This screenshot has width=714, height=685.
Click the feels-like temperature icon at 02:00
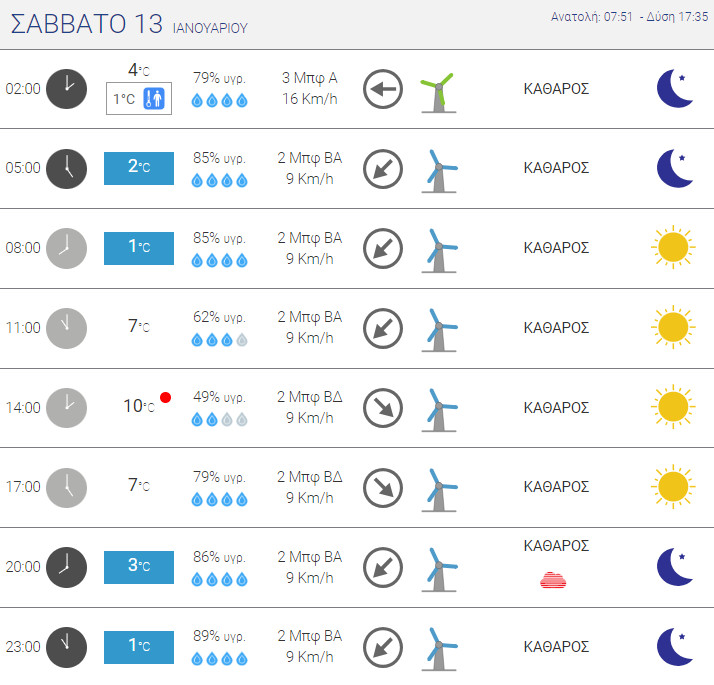pos(153,99)
